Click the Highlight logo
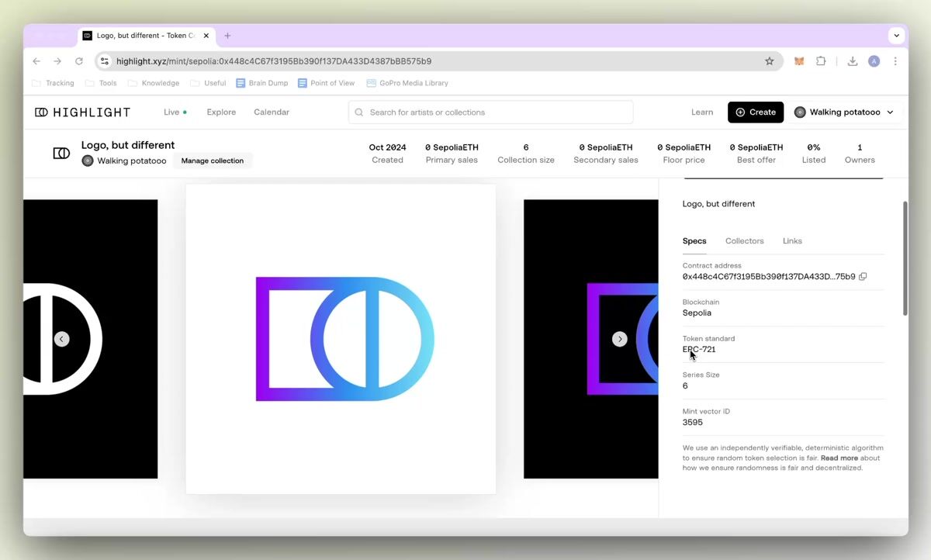The height and width of the screenshot is (560, 931). click(x=83, y=112)
